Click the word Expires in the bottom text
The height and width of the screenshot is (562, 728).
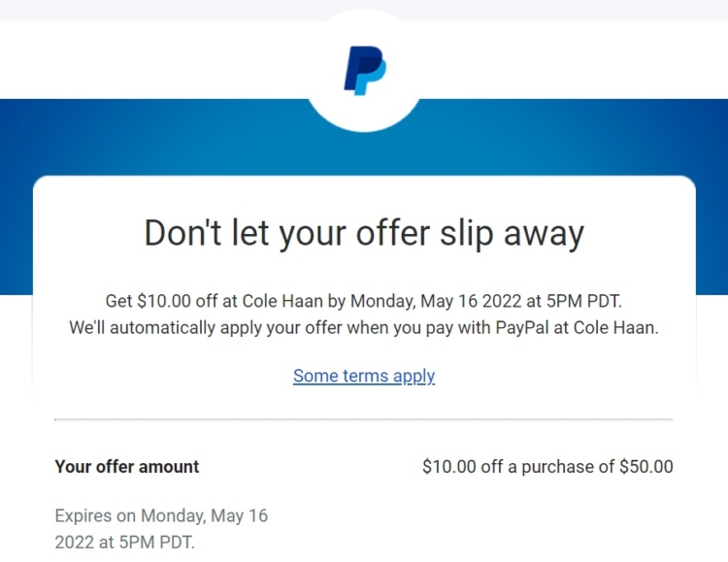click(83, 516)
